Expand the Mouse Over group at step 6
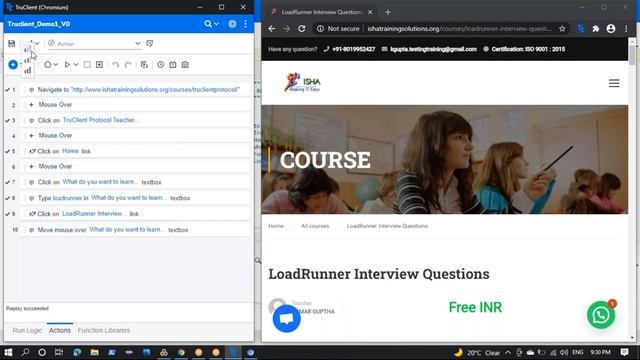Viewport: 640px width, 360px height. [31, 167]
